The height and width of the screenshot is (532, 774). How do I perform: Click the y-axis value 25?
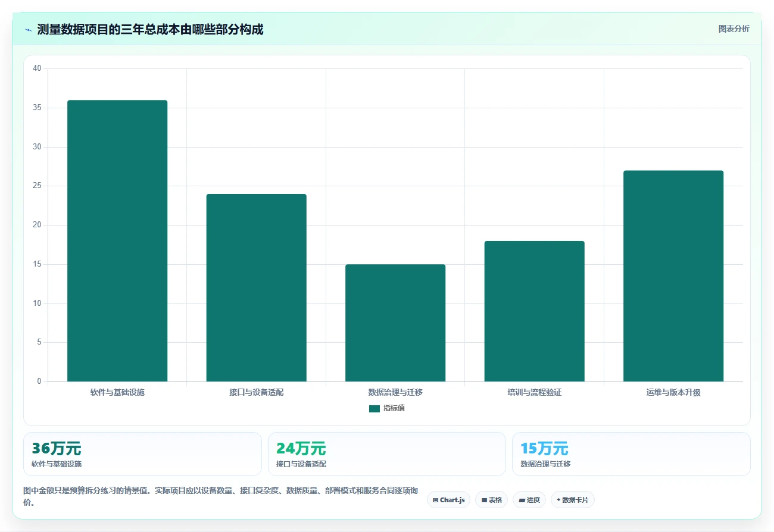point(37,186)
